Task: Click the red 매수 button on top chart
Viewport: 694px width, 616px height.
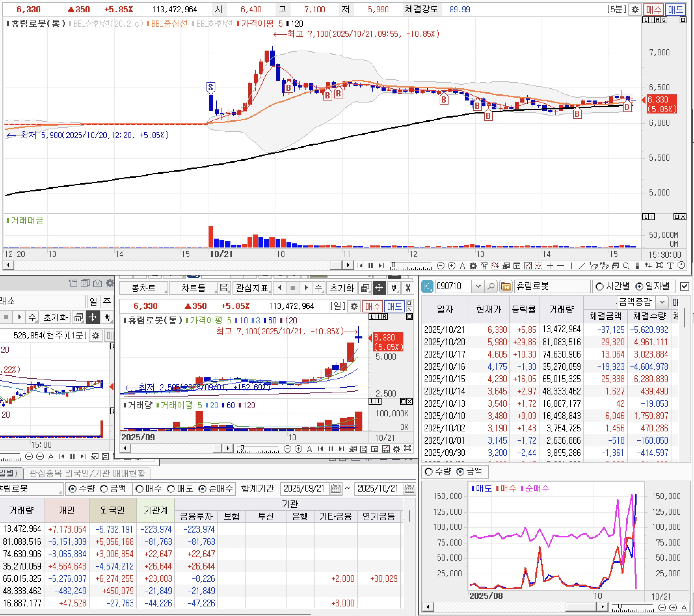Action: [x=654, y=10]
